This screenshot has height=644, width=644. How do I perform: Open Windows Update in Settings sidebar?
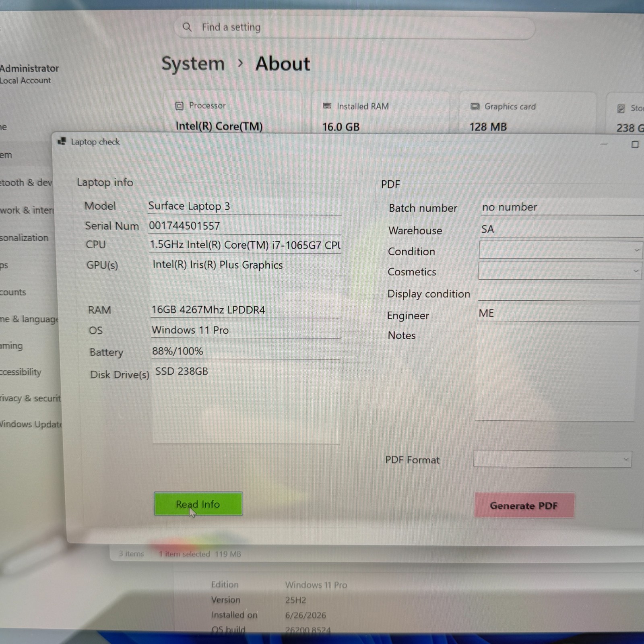pos(31,424)
